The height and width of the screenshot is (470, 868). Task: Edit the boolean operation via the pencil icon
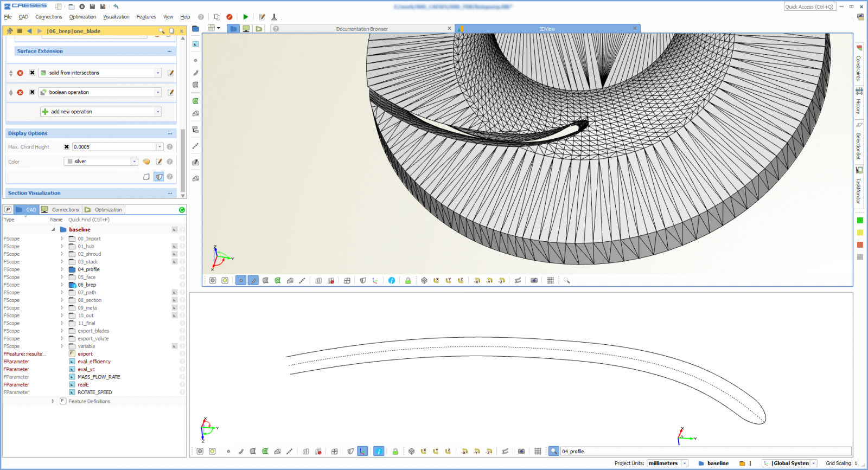click(170, 92)
